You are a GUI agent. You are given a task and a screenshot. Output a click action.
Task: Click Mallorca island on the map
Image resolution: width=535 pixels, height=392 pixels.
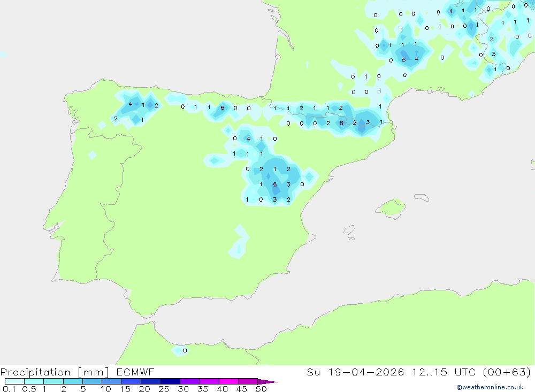click(x=391, y=208)
